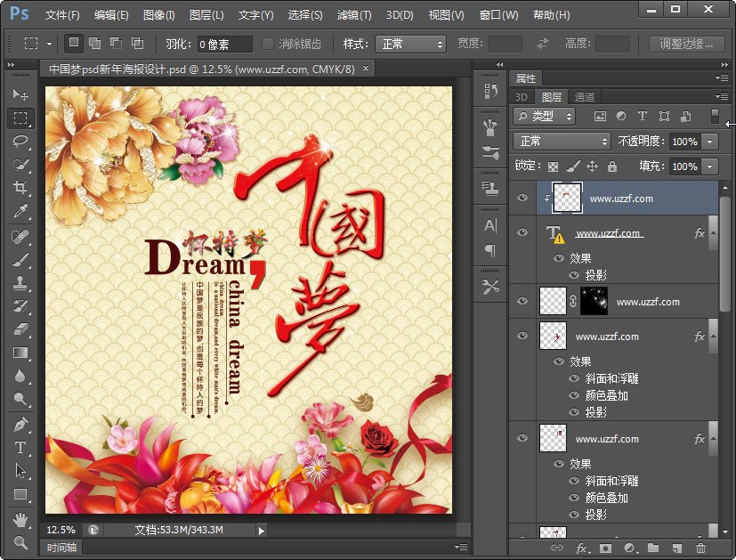Hide the top www.uzzf.com layer

tap(522, 199)
